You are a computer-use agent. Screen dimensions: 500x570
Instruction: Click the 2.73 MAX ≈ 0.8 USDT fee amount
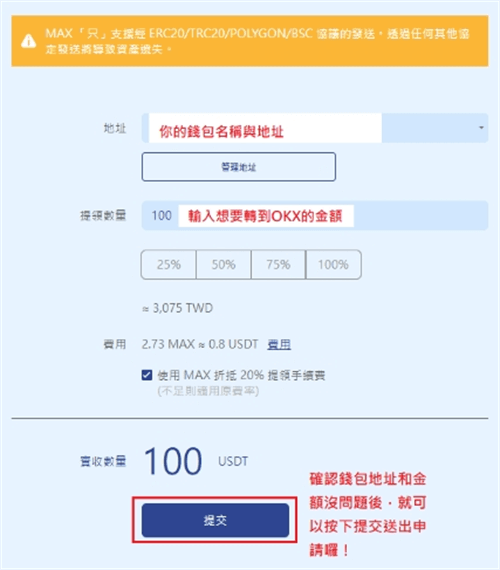[x=200, y=344]
